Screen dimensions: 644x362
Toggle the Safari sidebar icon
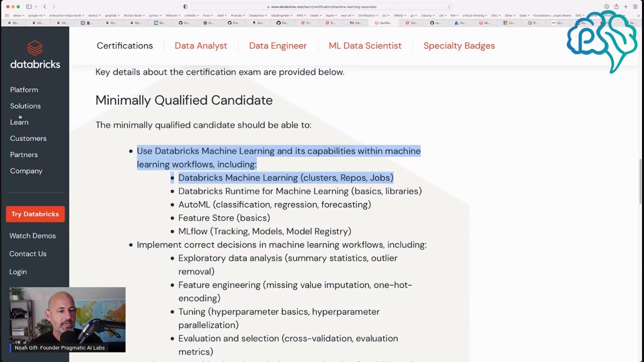coord(29,7)
